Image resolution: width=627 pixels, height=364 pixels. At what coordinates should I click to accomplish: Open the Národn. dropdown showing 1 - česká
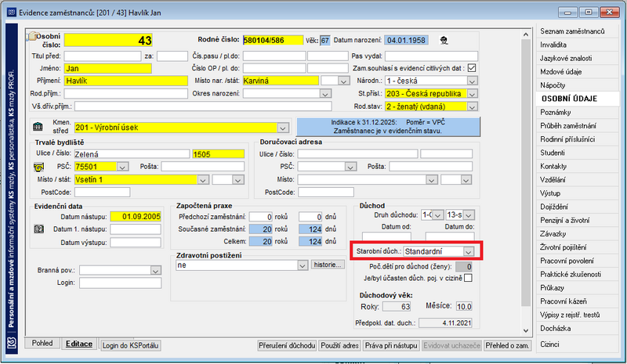click(x=473, y=81)
